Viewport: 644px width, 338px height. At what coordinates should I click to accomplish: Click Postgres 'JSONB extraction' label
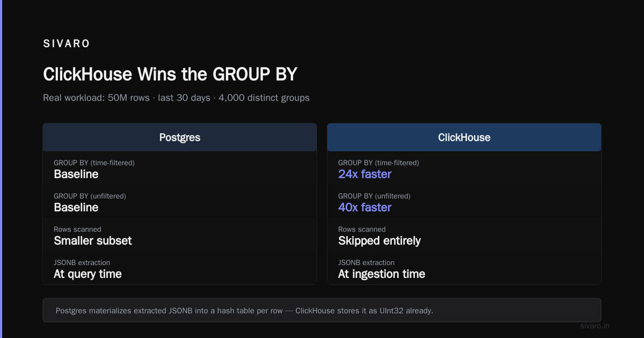[82, 262]
